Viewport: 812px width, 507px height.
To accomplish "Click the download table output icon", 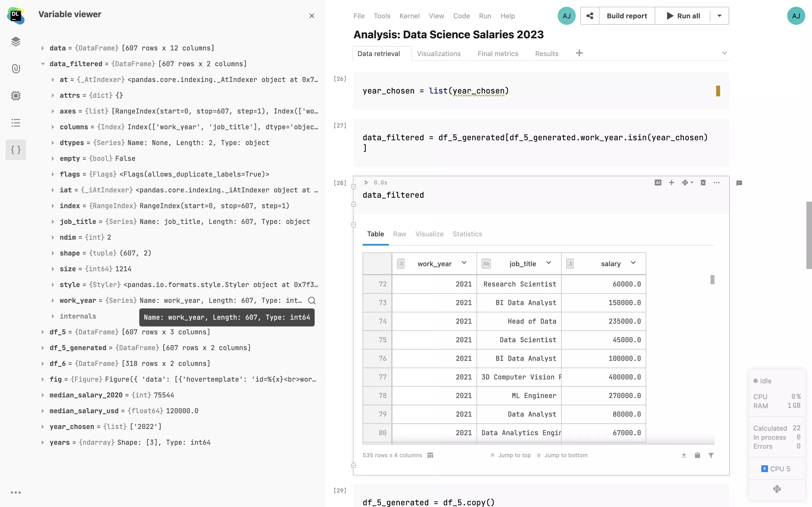I will (x=684, y=455).
